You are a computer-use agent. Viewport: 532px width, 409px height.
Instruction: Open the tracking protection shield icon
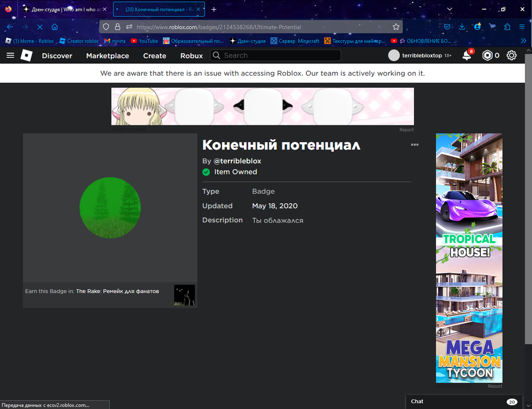pyautogui.click(x=106, y=27)
